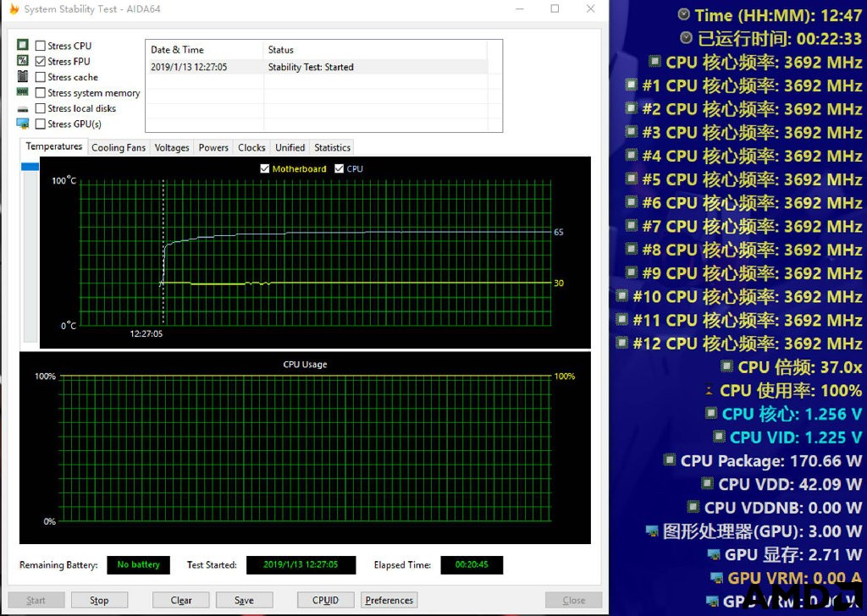
Task: Maximize the System Stability Test window
Action: [x=555, y=8]
